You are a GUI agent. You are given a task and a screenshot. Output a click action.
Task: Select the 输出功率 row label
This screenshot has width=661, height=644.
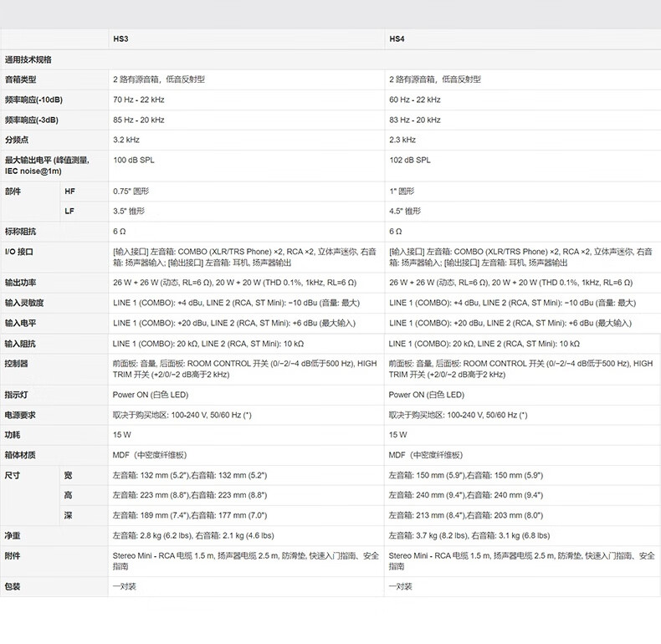point(20,283)
